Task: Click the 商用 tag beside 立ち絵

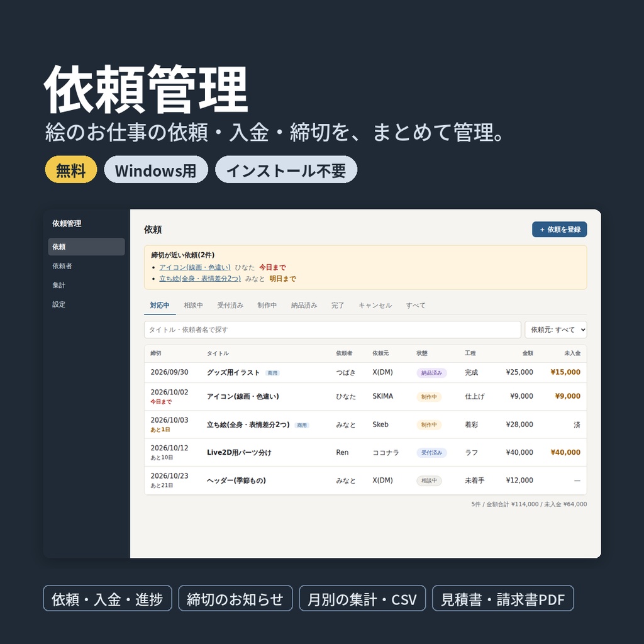Action: click(x=302, y=425)
